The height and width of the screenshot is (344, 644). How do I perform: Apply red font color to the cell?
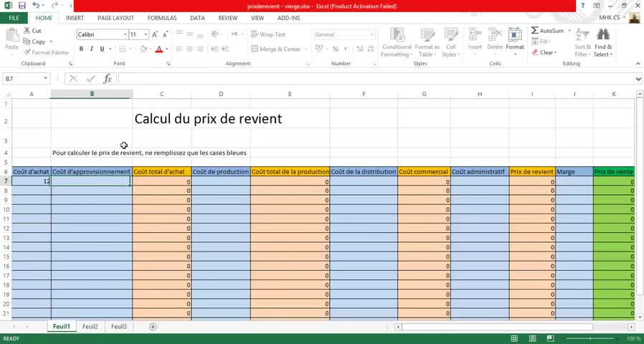tap(159, 49)
